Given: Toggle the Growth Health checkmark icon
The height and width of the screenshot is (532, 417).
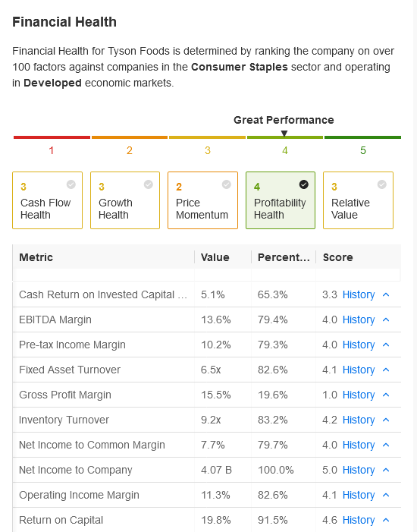Looking at the screenshot, I should pyautogui.click(x=149, y=184).
